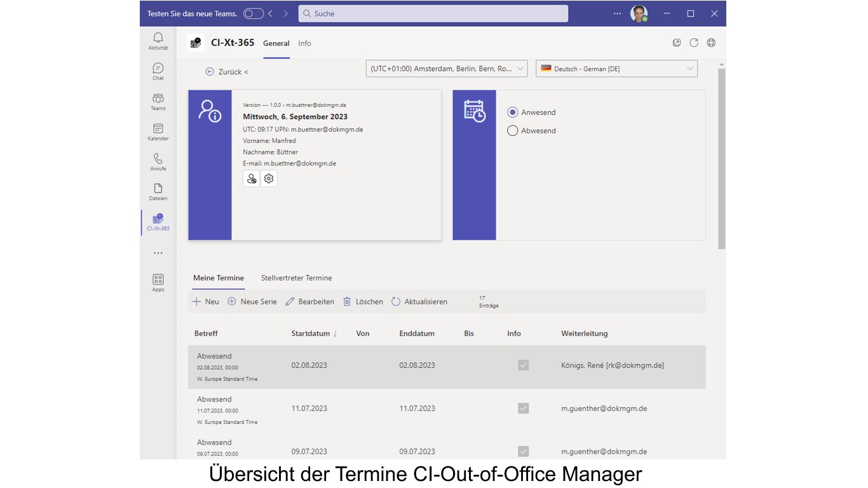Click the user info icon on purple panel
Viewport: 868px width, 488px height.
(x=210, y=111)
